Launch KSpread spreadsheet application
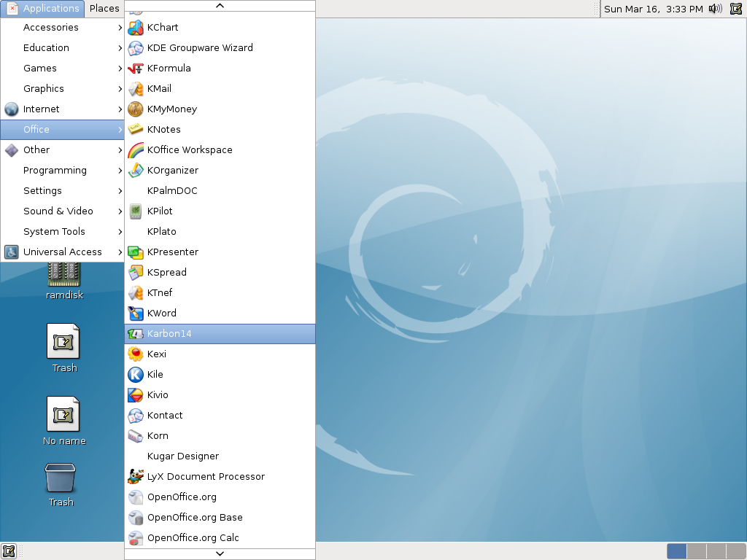The height and width of the screenshot is (560, 747). [x=220, y=273]
